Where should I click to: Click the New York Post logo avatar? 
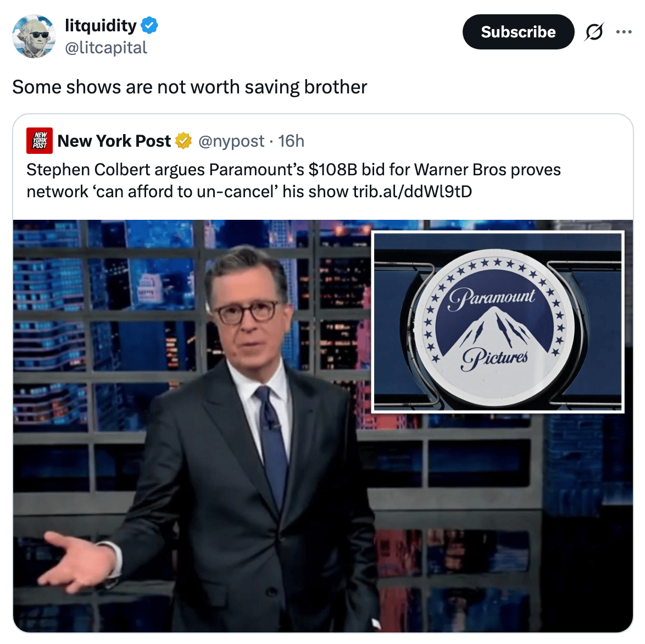pyautogui.click(x=40, y=141)
